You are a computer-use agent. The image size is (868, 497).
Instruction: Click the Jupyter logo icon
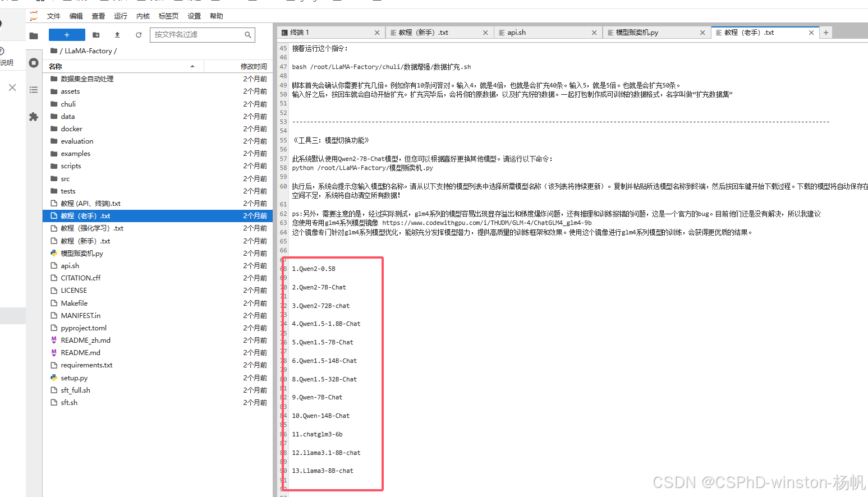pos(34,16)
